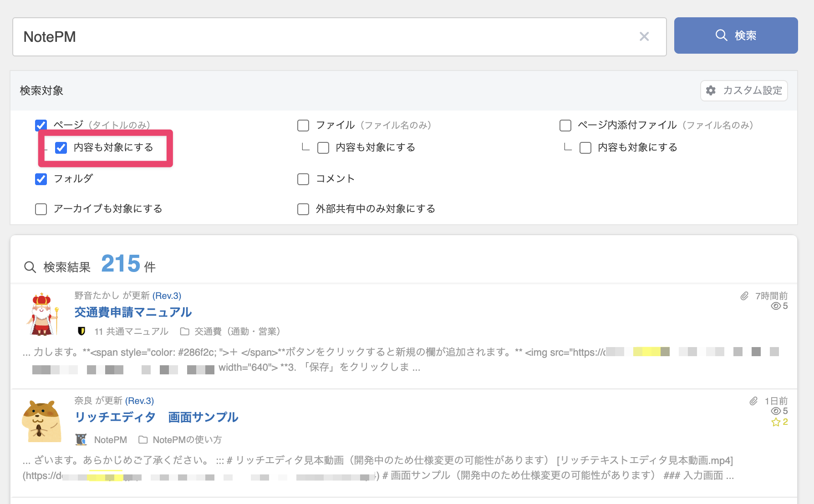
Task: Open Rev.3 revision link by 奈良
Action: click(x=139, y=401)
